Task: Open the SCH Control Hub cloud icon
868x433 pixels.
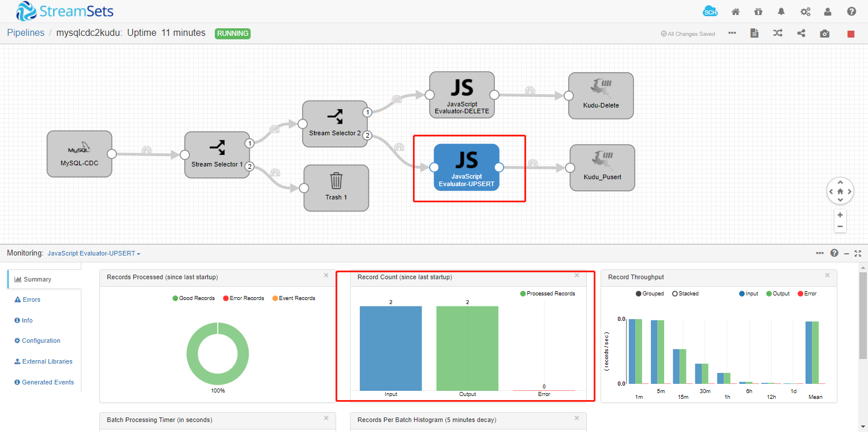Action: (710, 11)
